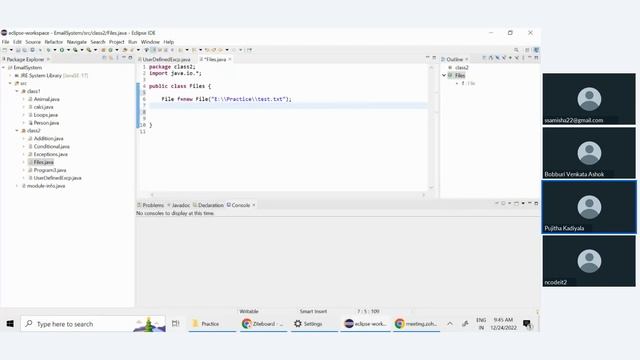Click the New file toolbar icon
Viewport: 640px width, 360px height.
click(4, 50)
